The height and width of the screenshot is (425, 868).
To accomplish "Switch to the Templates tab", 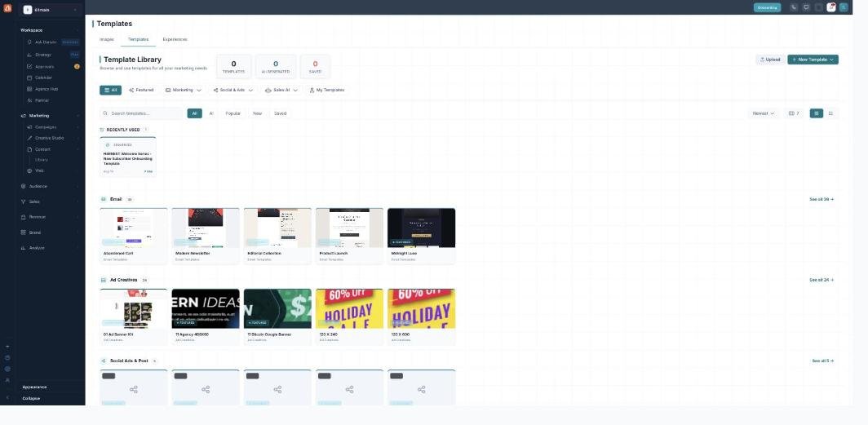I will pyautogui.click(x=139, y=39).
